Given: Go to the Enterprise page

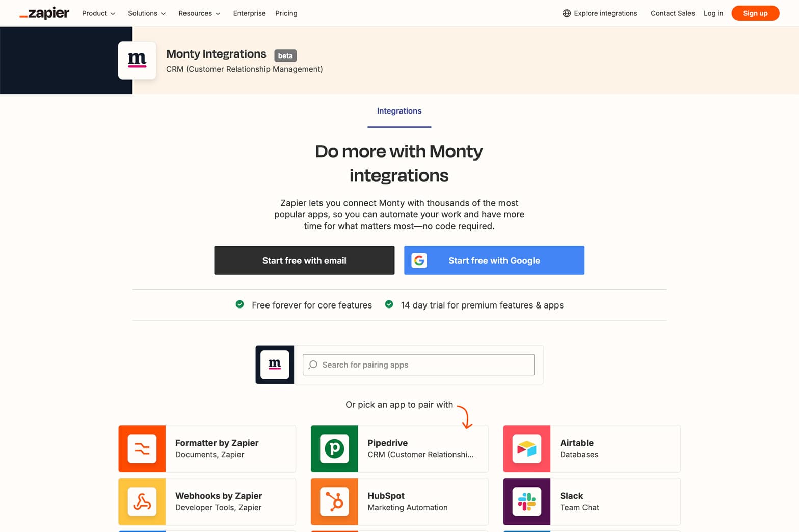Looking at the screenshot, I should pos(249,13).
